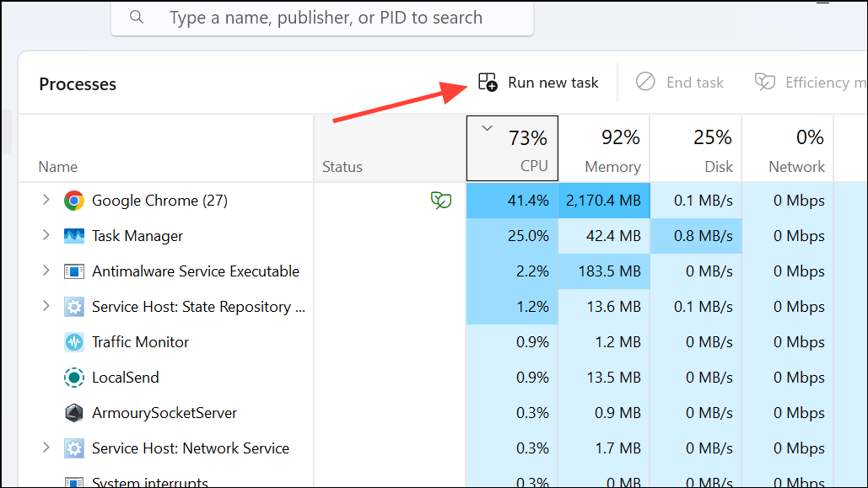Viewport: 868px width, 488px height.
Task: Click State Repository's 1.2% CPU cell
Action: (x=512, y=307)
